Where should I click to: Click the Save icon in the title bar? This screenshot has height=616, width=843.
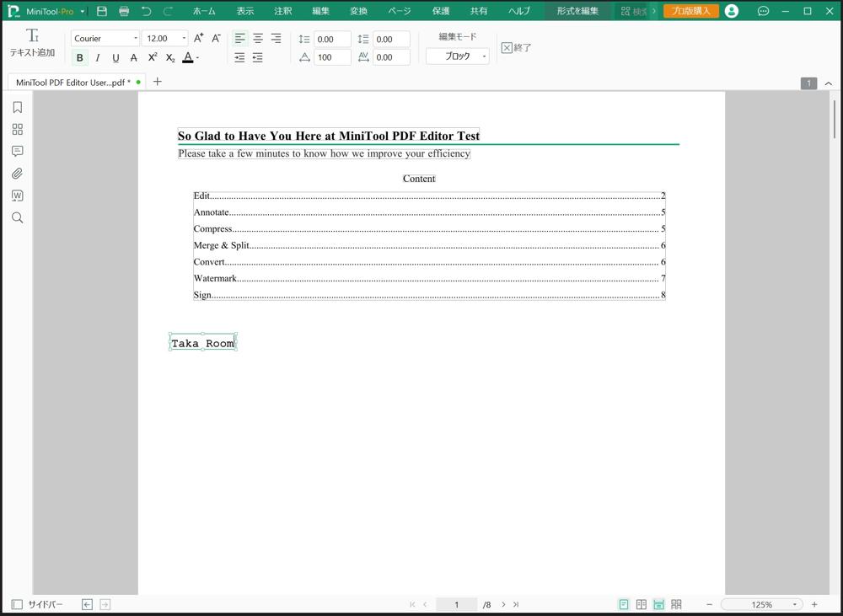click(102, 11)
